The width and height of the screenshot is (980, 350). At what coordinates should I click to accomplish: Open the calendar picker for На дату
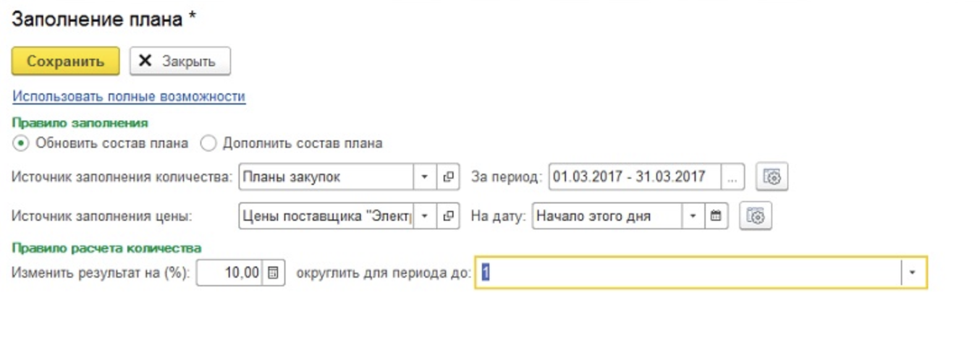pyautogui.click(x=716, y=216)
